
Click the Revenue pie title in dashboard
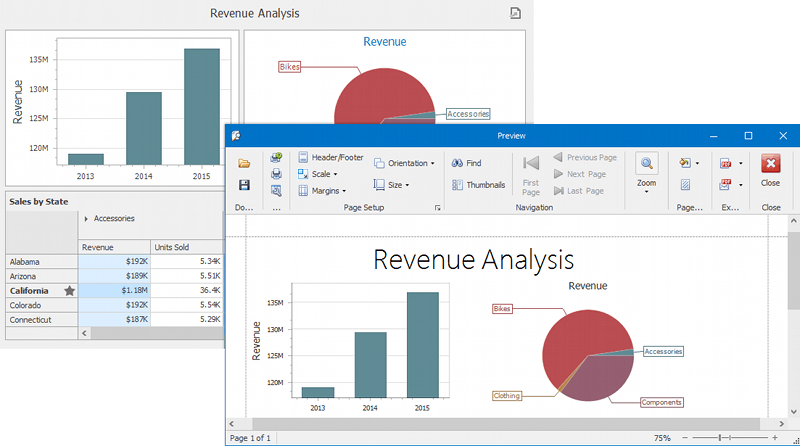pyautogui.click(x=385, y=42)
